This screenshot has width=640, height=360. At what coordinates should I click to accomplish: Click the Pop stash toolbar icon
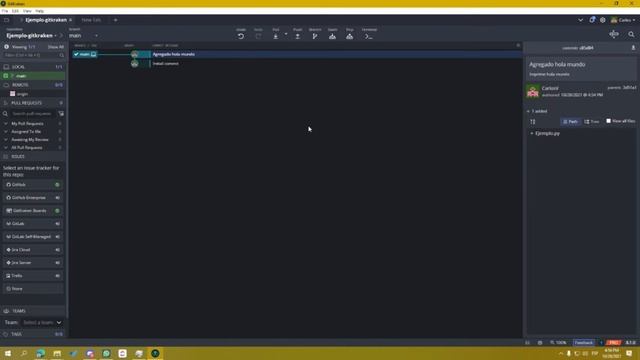350,36
